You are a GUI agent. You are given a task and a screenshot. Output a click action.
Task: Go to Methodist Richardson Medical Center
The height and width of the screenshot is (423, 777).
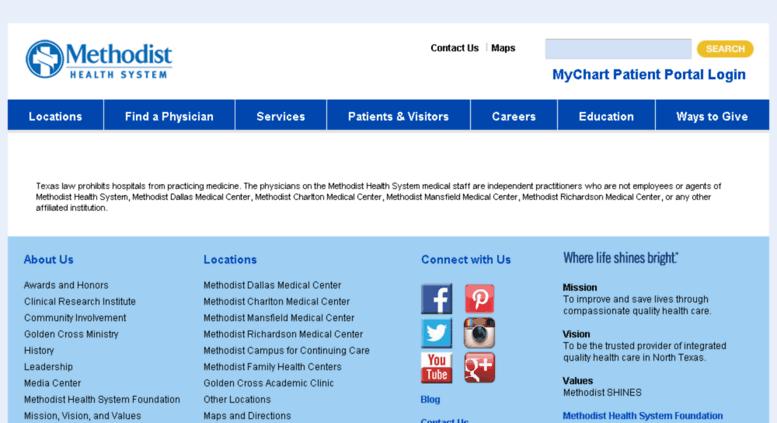point(283,334)
